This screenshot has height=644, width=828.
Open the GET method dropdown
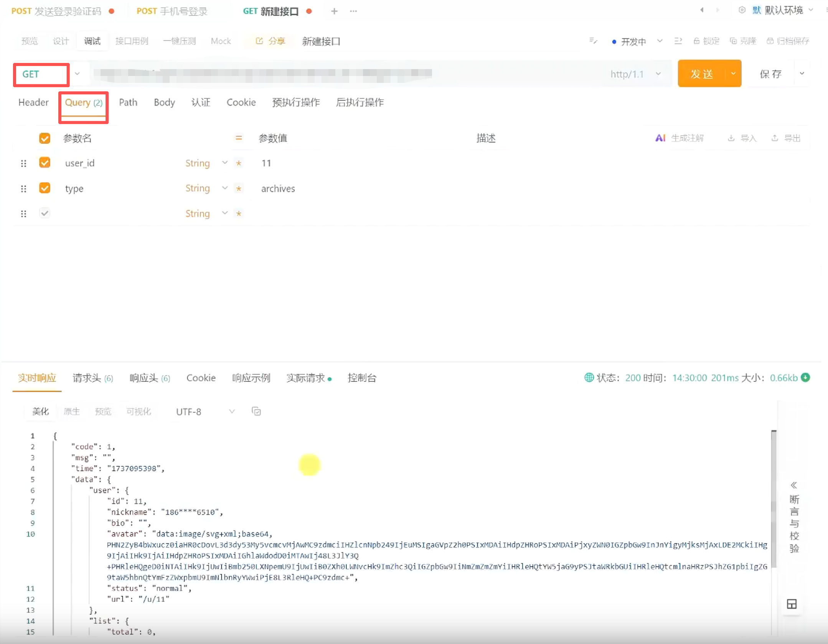click(x=77, y=74)
